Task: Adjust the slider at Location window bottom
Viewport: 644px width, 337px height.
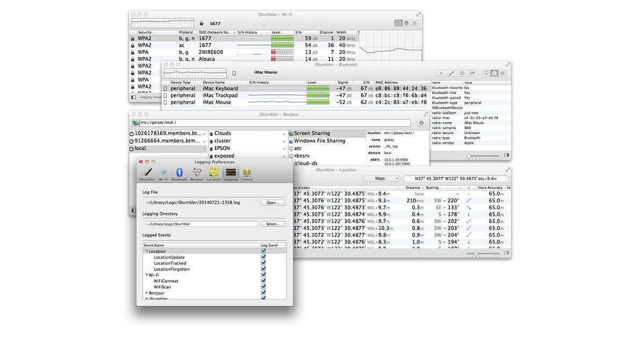Action: pos(483,254)
